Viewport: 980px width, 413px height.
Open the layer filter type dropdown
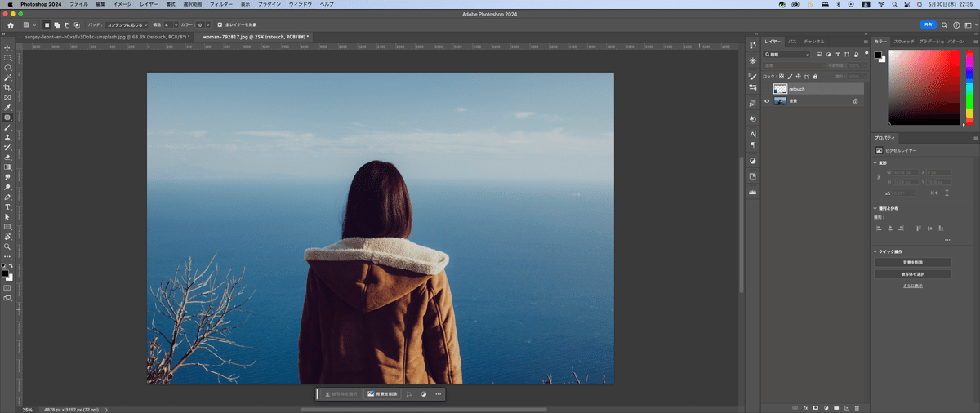coord(787,54)
